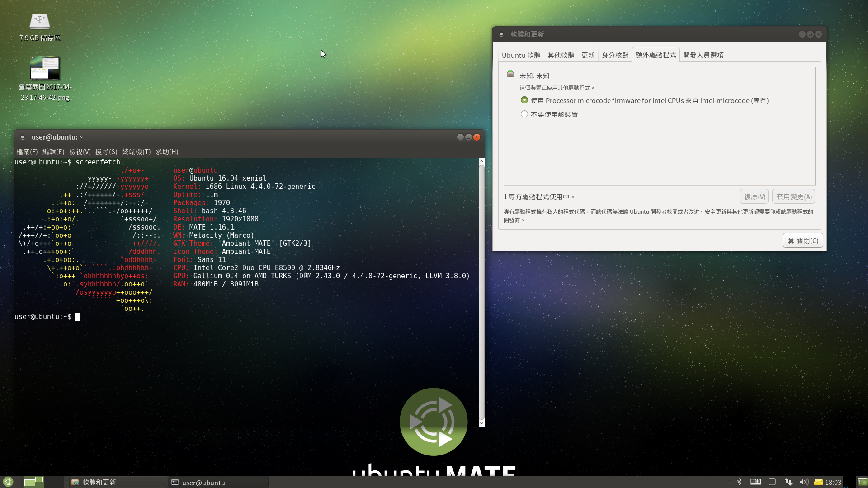Image resolution: width=868 pixels, height=488 pixels.
Task: Click the tray notification square icon
Action: (x=772, y=482)
